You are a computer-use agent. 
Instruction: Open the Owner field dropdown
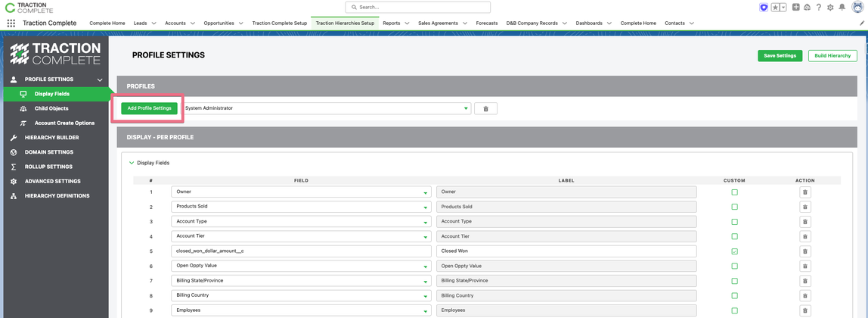[301, 192]
